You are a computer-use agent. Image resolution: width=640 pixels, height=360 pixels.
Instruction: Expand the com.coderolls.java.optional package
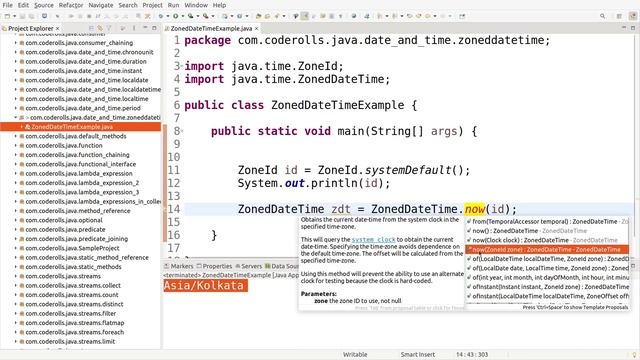[16, 220]
